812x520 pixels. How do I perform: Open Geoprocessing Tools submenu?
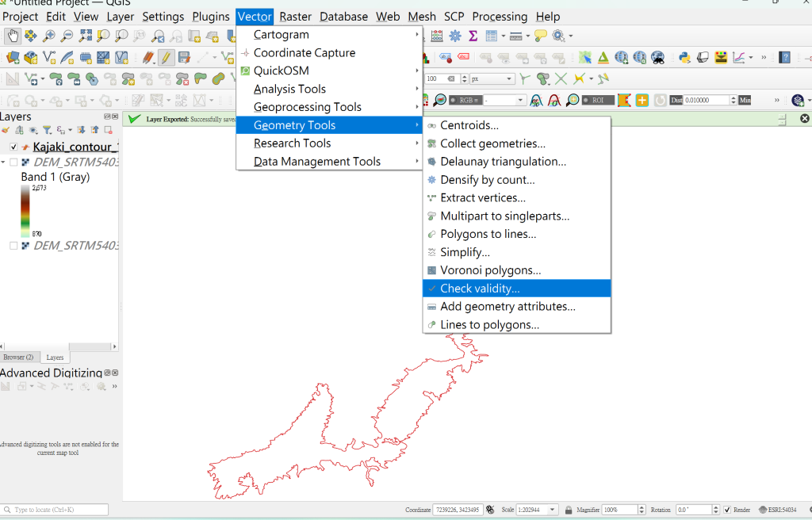[x=329, y=107]
